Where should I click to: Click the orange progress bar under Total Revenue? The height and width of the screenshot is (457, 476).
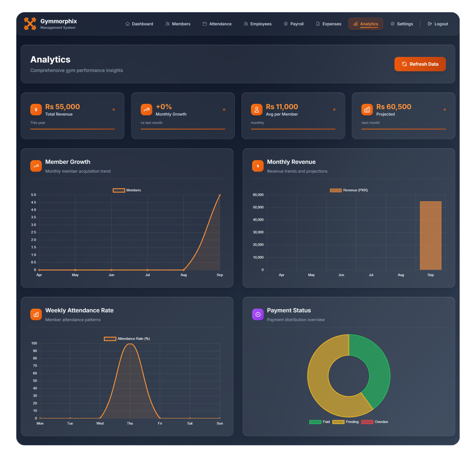[72, 129]
